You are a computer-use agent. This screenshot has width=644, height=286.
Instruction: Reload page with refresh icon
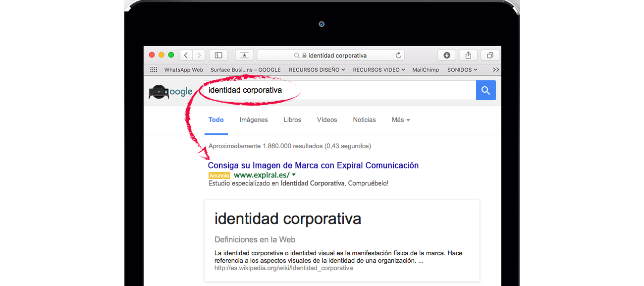399,56
